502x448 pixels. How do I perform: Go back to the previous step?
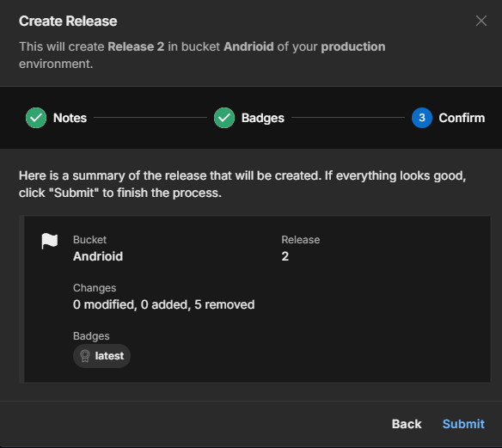pyautogui.click(x=407, y=424)
